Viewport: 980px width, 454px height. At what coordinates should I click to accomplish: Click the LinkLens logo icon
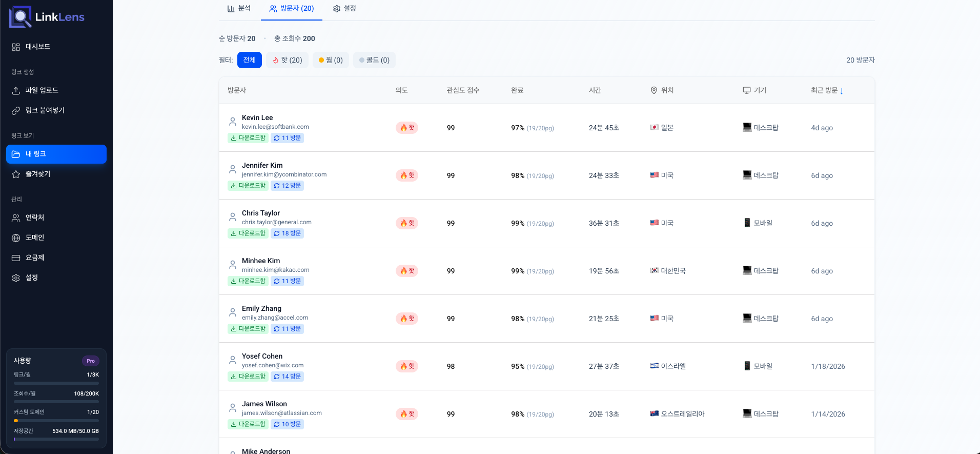(21, 17)
